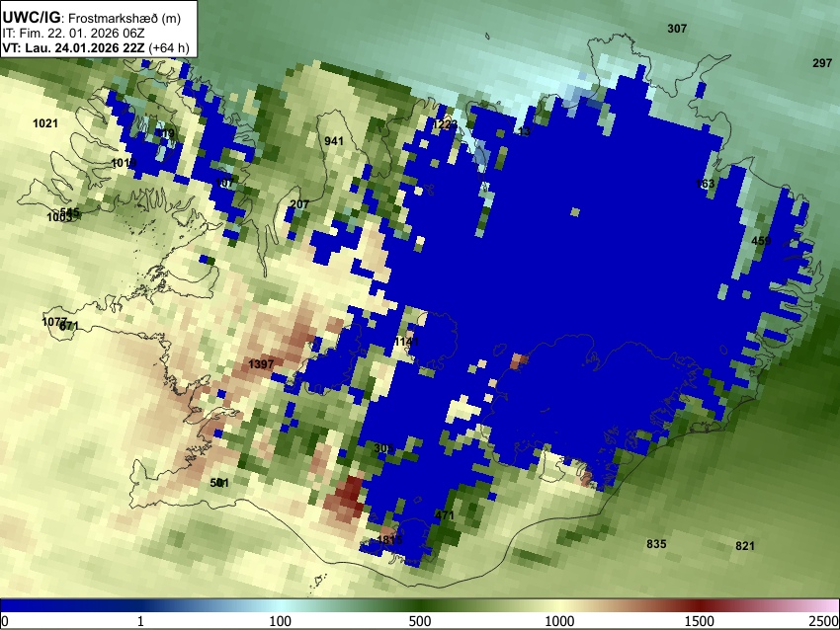840x630 pixels.
Task: Click the color scale label 500
Action: click(419, 621)
